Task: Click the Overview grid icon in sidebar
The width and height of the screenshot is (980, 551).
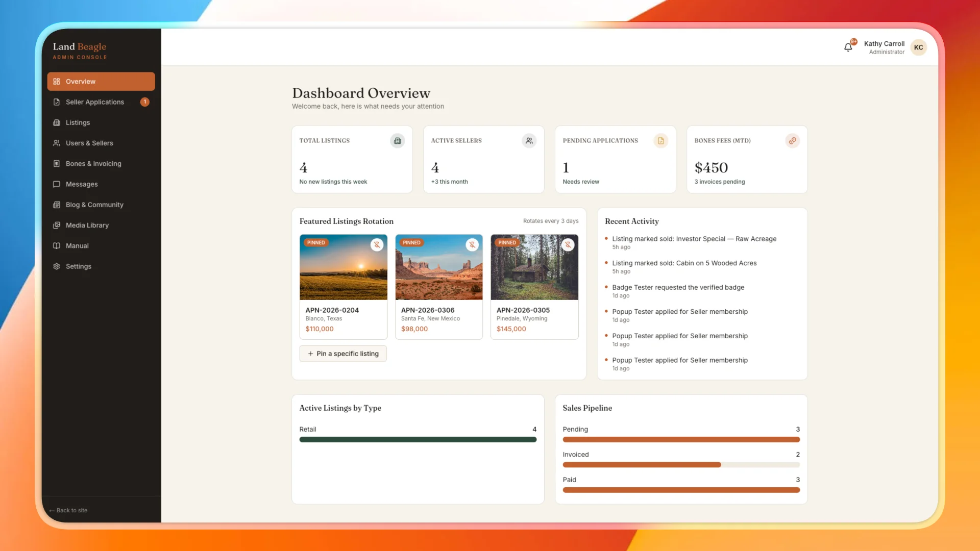Action: coord(57,82)
